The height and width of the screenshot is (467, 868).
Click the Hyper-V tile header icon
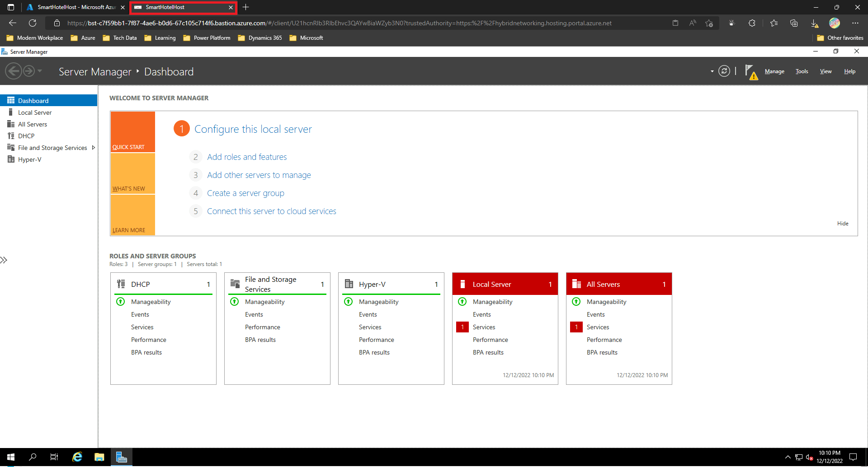click(x=349, y=284)
